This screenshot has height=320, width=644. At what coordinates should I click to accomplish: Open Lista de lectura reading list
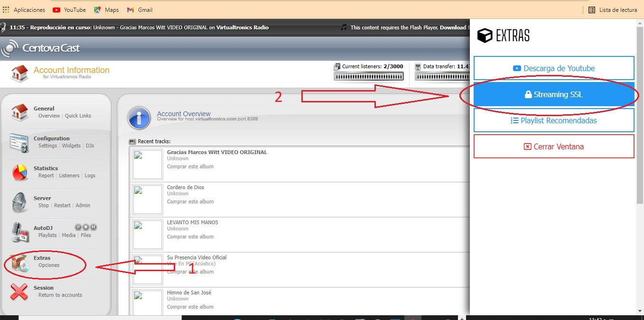pos(613,9)
